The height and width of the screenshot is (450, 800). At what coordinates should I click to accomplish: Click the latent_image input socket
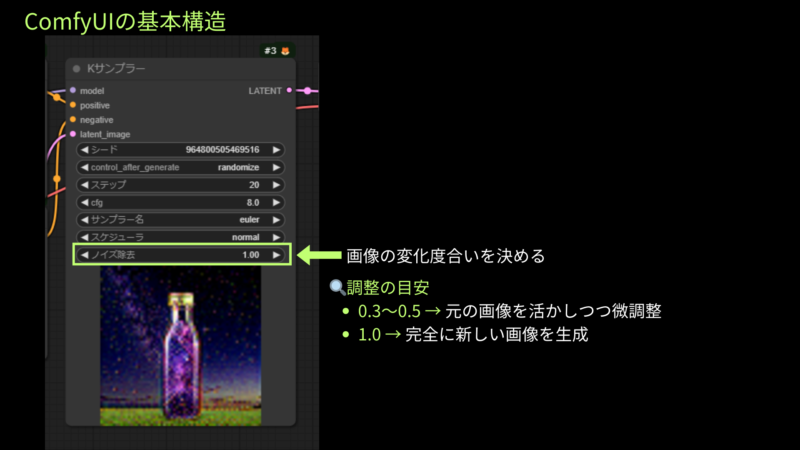(x=73, y=134)
